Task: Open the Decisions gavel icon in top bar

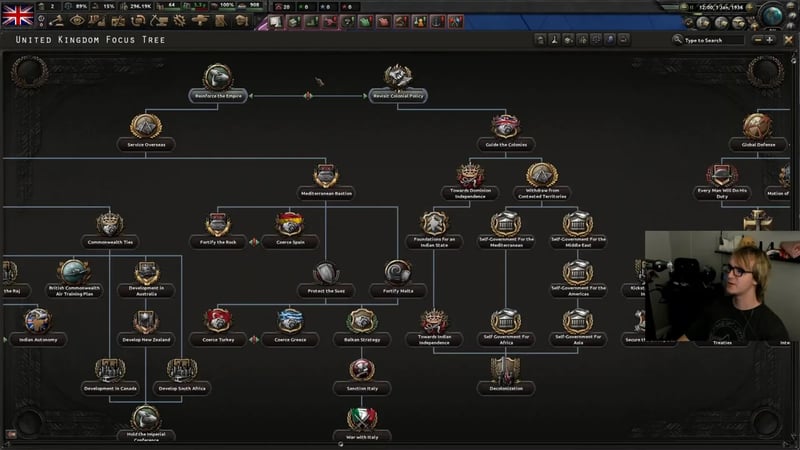Action: tap(57, 21)
